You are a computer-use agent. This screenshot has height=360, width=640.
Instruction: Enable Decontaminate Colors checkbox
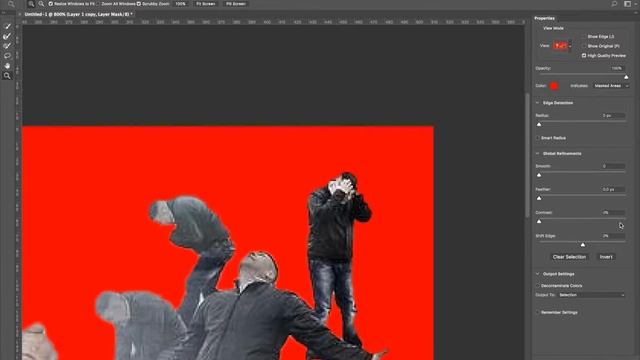(538, 286)
